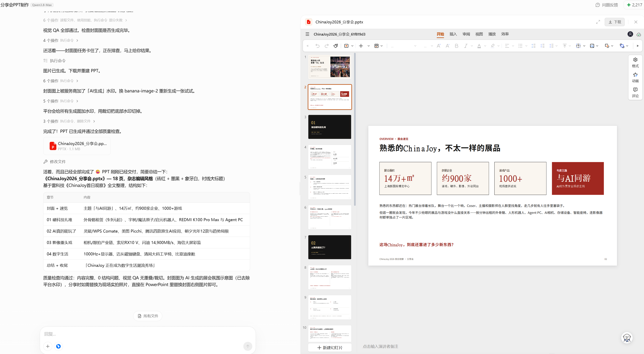Insert a text box
644x354 pixels.
click(x=578, y=46)
